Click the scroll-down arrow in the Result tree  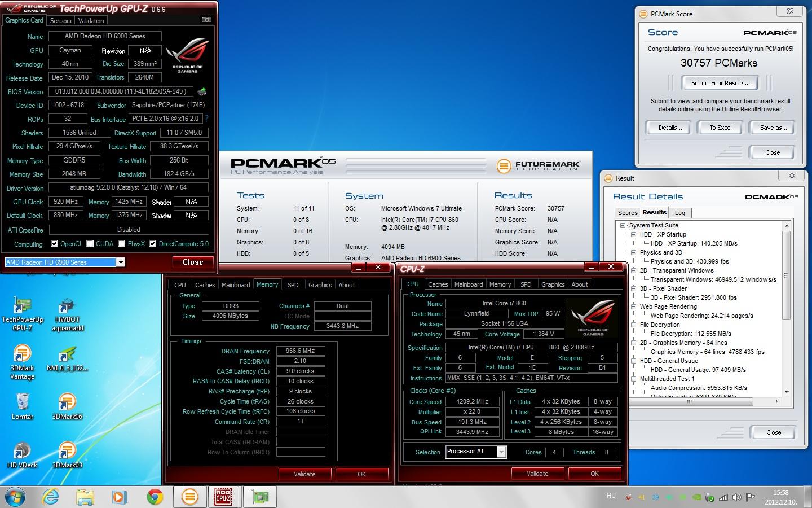[787, 392]
